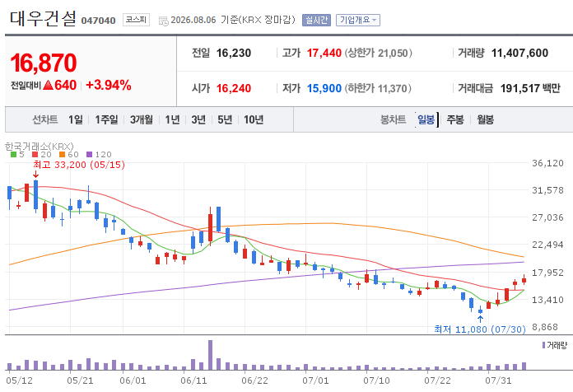Click the 최고 33,200 (05/15) high label

[x=79, y=165]
